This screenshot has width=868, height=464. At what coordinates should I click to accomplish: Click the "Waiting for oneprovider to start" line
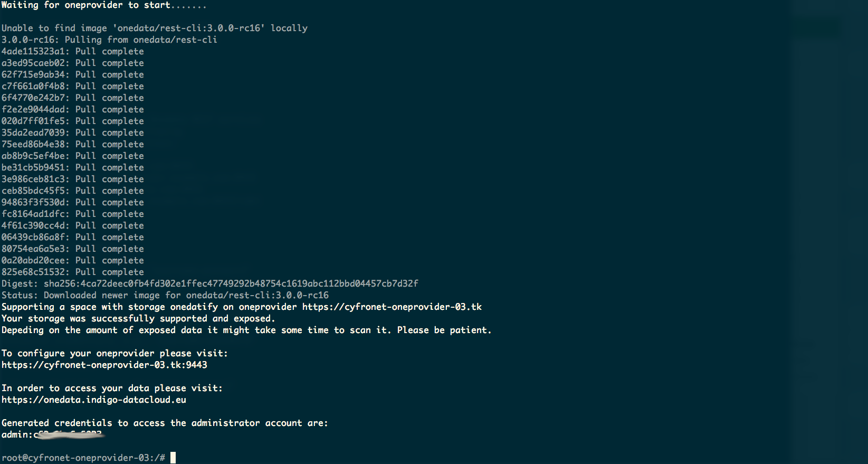click(103, 5)
